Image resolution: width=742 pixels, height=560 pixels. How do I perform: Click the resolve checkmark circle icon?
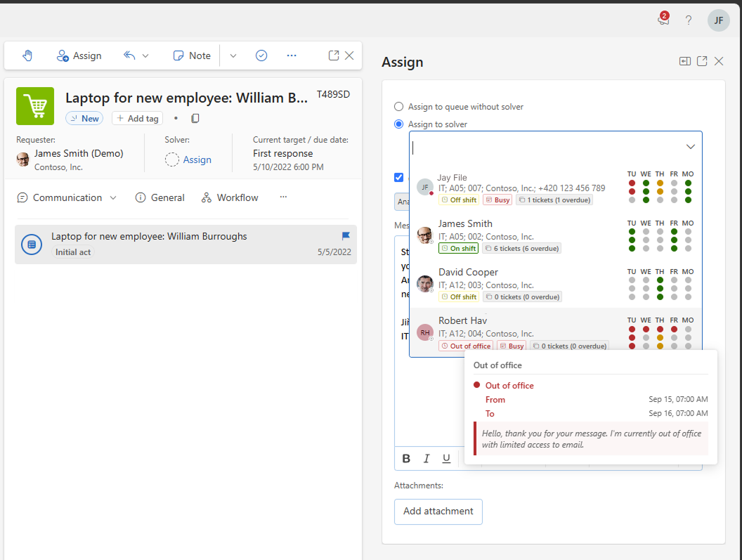coord(261,56)
